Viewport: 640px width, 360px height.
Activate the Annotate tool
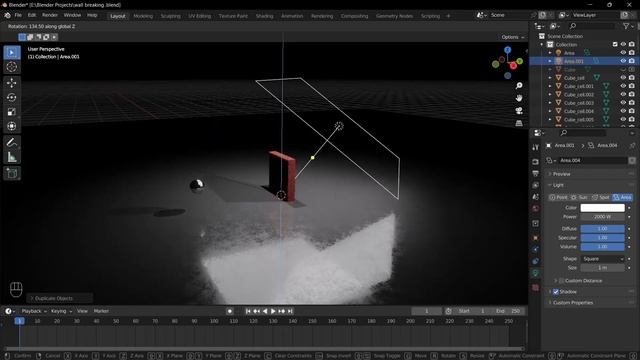pos(12,142)
